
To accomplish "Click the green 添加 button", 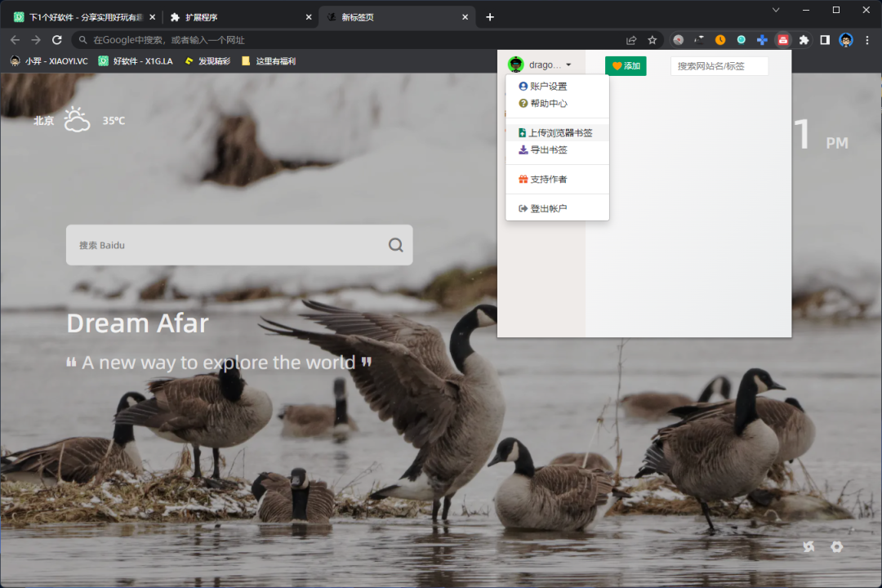I will [x=626, y=66].
